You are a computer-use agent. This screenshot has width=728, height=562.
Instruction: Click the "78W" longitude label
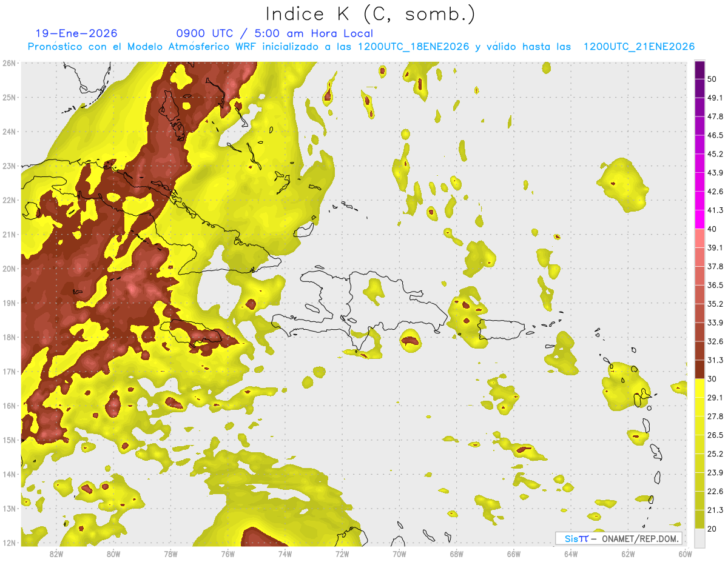[x=170, y=554]
